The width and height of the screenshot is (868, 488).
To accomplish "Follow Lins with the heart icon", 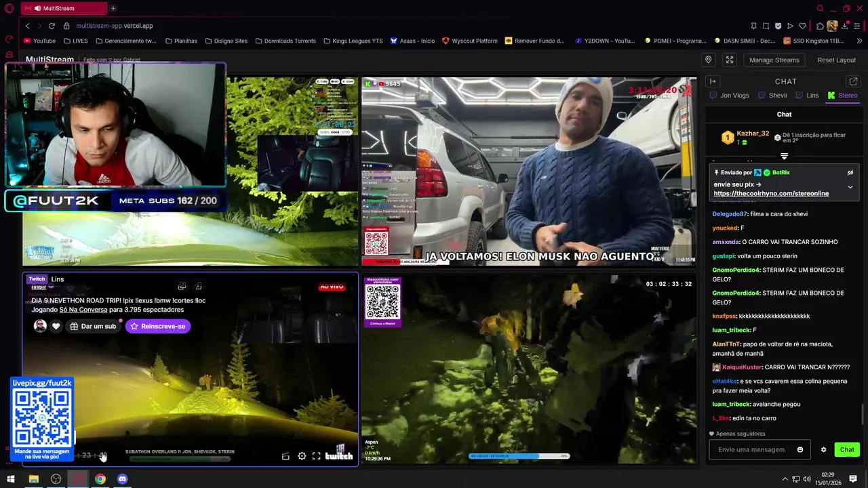I will pos(56,326).
